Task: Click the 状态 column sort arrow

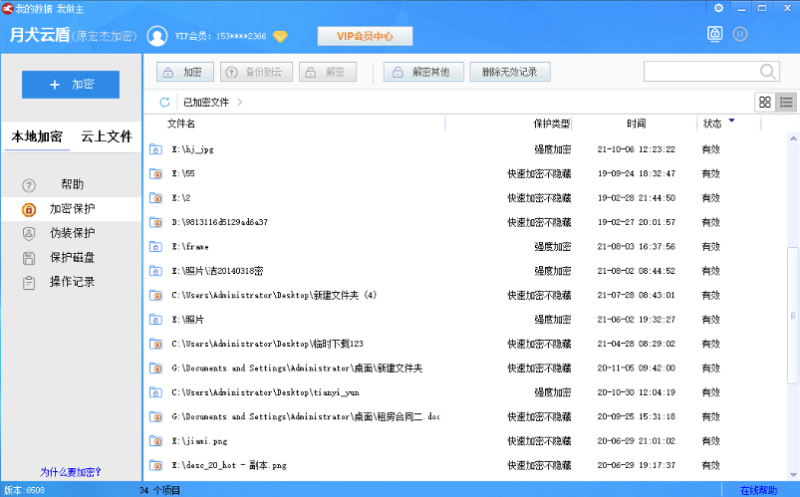Action: click(731, 121)
